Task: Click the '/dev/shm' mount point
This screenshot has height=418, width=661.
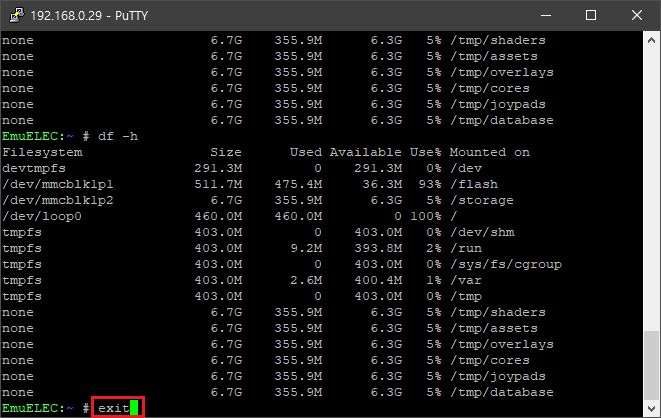Action: pyautogui.click(x=482, y=233)
